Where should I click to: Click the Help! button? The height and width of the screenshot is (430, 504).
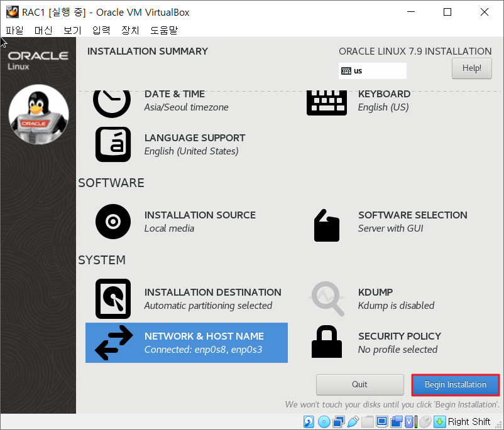tap(471, 68)
